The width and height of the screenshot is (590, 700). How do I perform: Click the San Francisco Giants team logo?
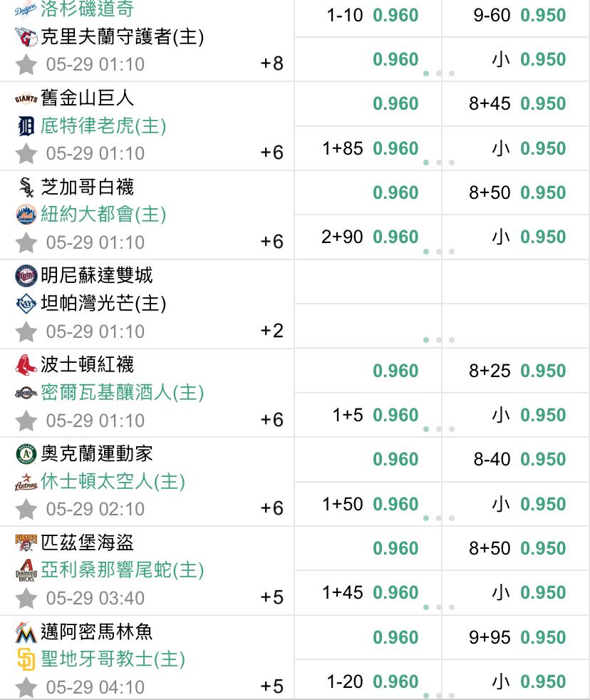click(26, 98)
